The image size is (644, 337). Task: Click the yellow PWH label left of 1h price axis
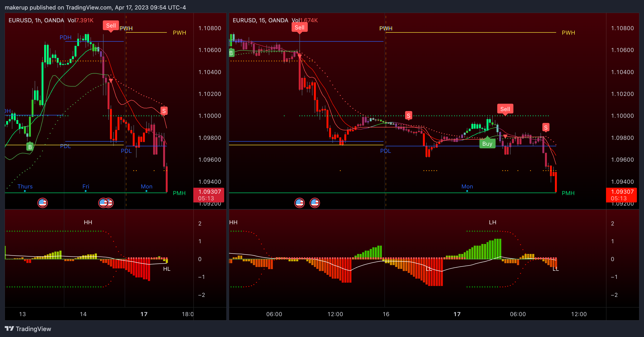coord(180,33)
